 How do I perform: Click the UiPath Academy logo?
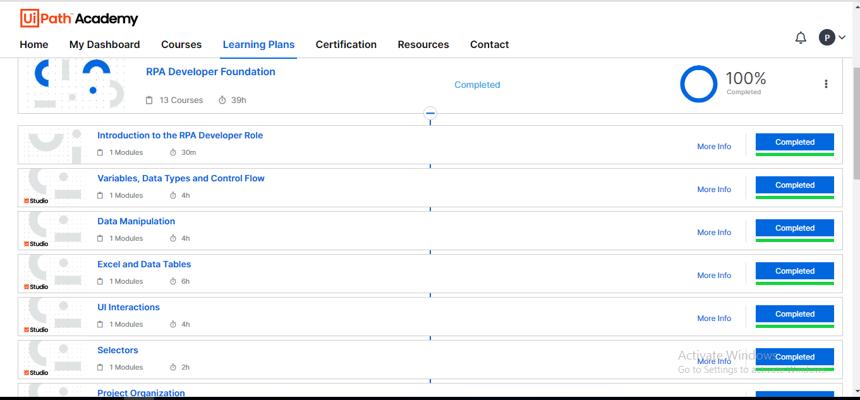click(x=79, y=18)
